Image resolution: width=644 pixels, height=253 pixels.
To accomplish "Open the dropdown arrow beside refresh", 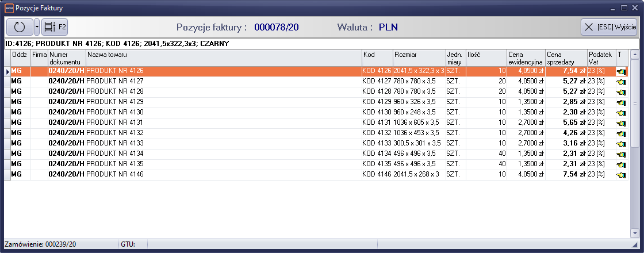I will [37, 27].
